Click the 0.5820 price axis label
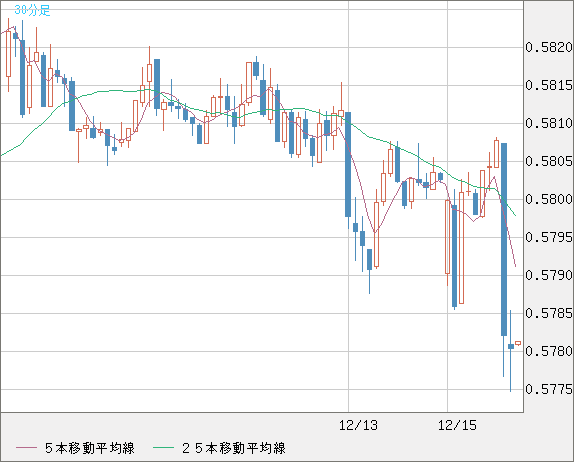Viewport: 574px width, 462px height. tap(549, 47)
